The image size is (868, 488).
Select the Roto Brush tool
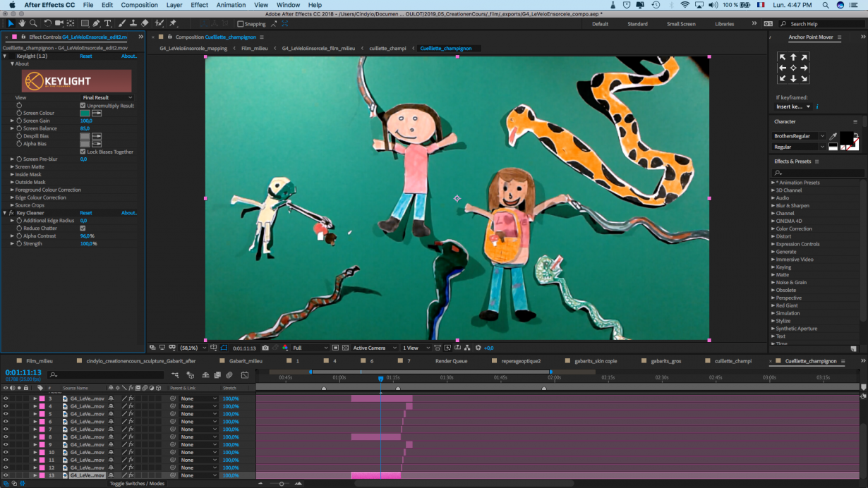159,23
